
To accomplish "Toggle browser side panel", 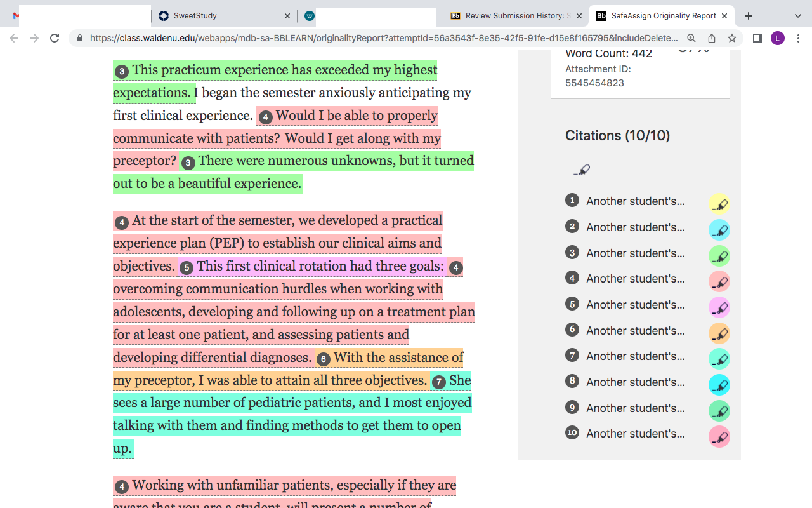I will pyautogui.click(x=757, y=38).
